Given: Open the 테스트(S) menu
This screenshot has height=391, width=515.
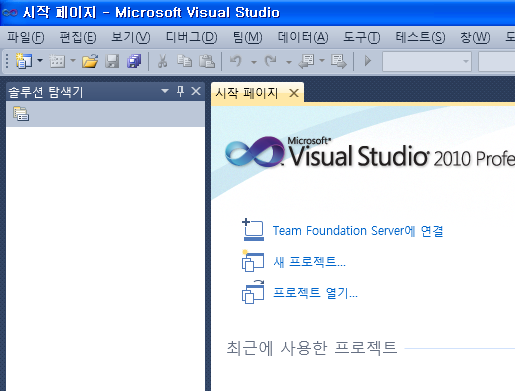Looking at the screenshot, I should tap(420, 37).
